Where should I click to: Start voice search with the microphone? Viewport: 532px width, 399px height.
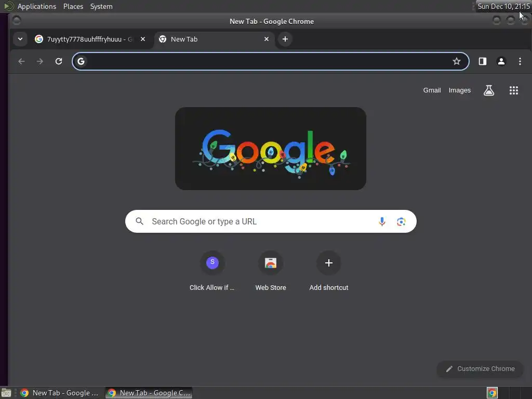pos(382,221)
